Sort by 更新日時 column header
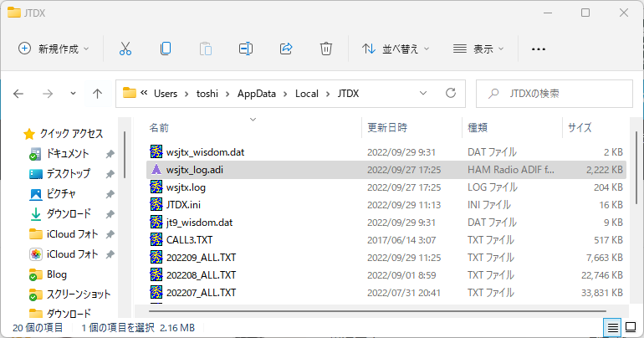The height and width of the screenshot is (338, 644). 387,128
